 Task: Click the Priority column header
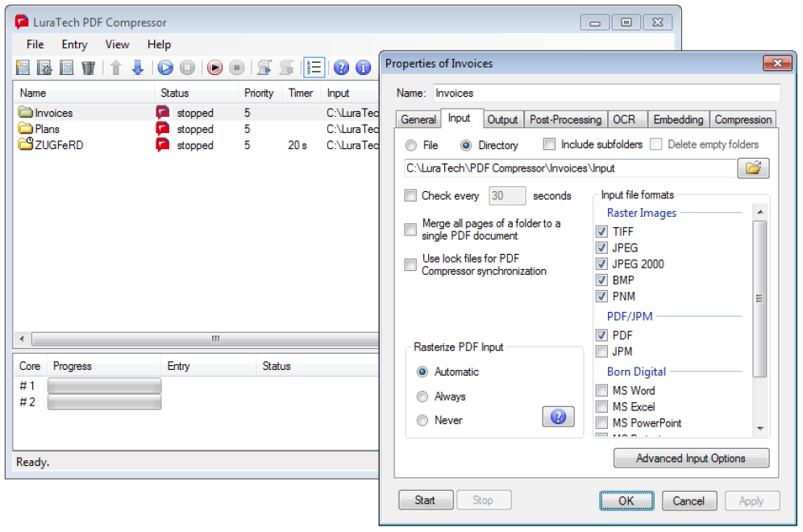(259, 94)
